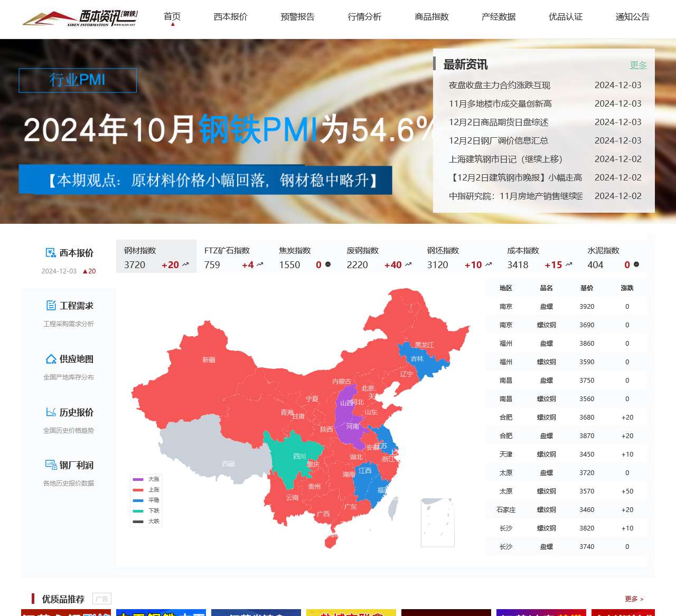Click the 涨跌 column header
676x616 pixels.
coord(627,288)
